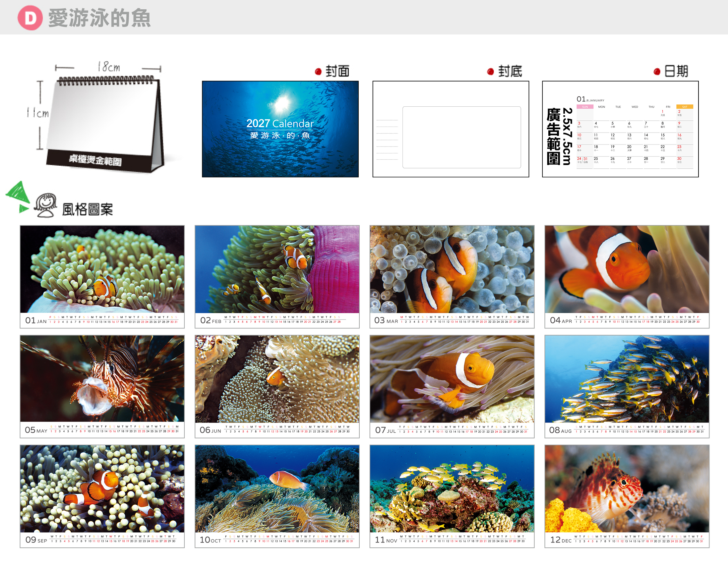Select the 12 DEC red hawkfish photo
The height and width of the screenshot is (564, 728).
[627, 489]
